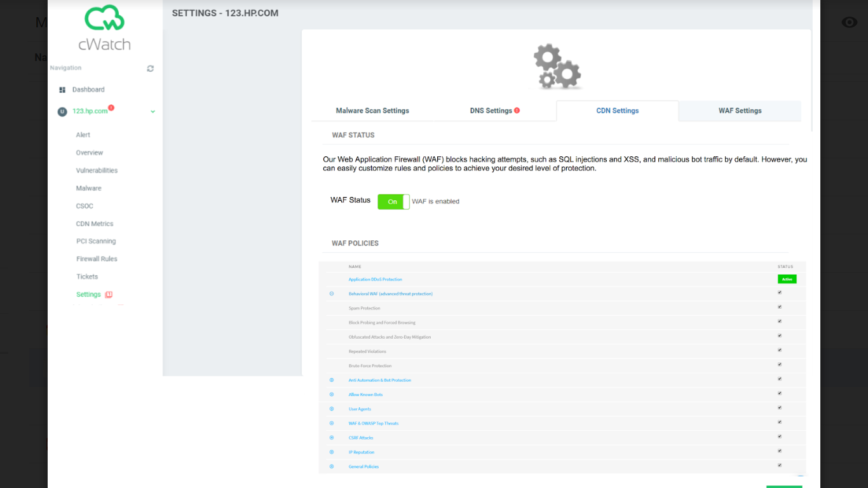Open the IP Reputation policy link
The height and width of the screenshot is (488, 868).
362,452
